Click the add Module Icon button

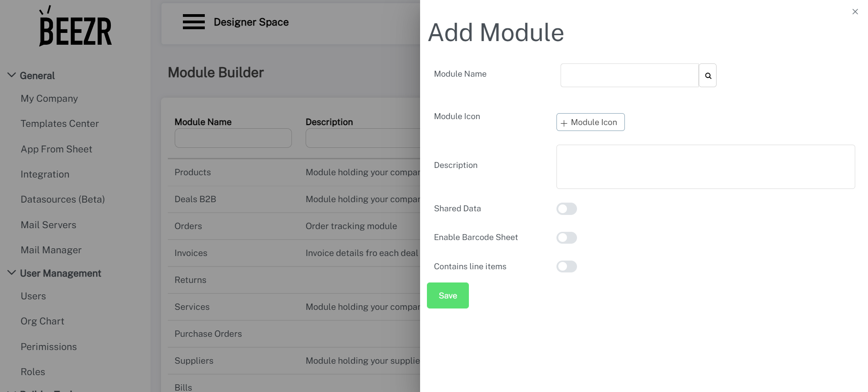pos(590,122)
